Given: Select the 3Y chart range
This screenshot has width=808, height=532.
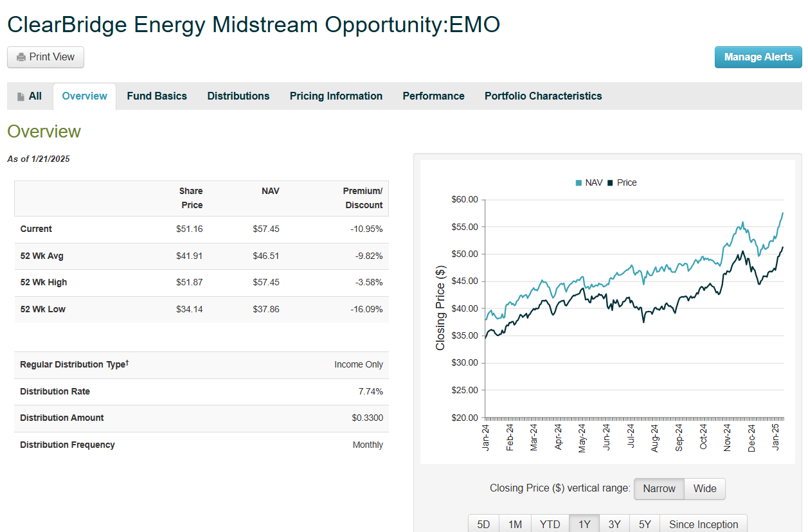Looking at the screenshot, I should click(x=614, y=524).
